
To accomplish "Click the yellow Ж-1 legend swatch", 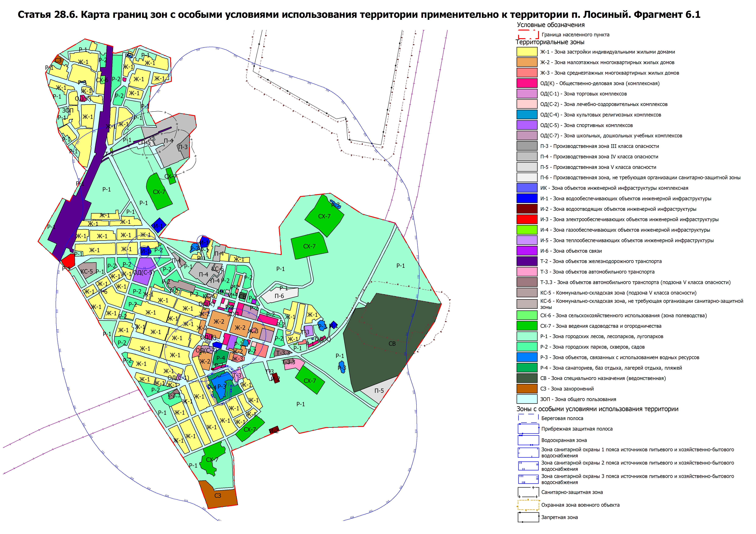I will 527,52.
